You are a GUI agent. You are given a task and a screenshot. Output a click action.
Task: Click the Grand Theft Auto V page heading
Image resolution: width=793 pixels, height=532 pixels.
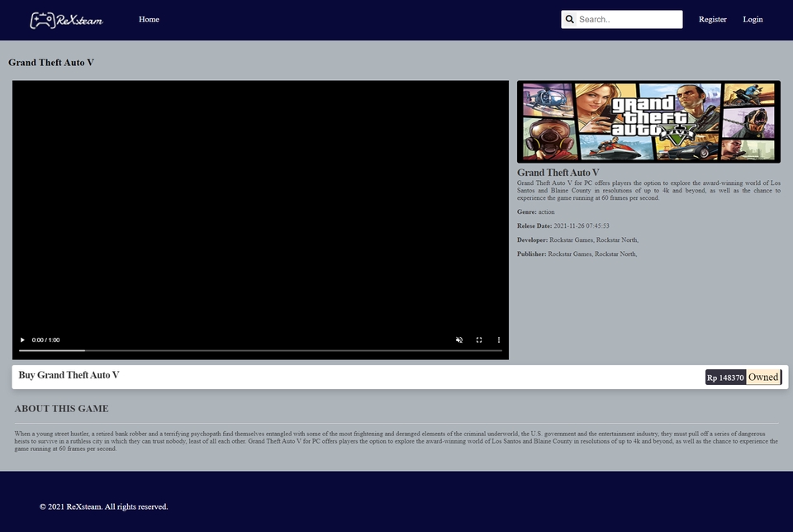coord(51,62)
